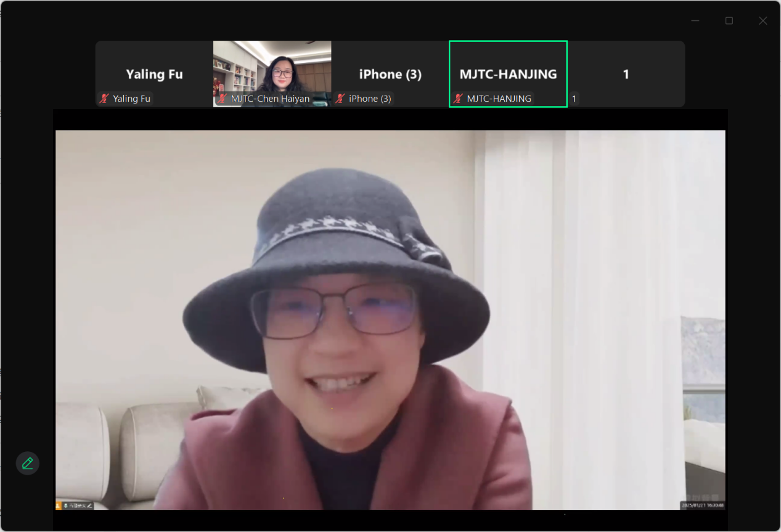The height and width of the screenshot is (532, 781).
Task: Click muted mic icon on iPhone (3)
Action: pyautogui.click(x=340, y=99)
